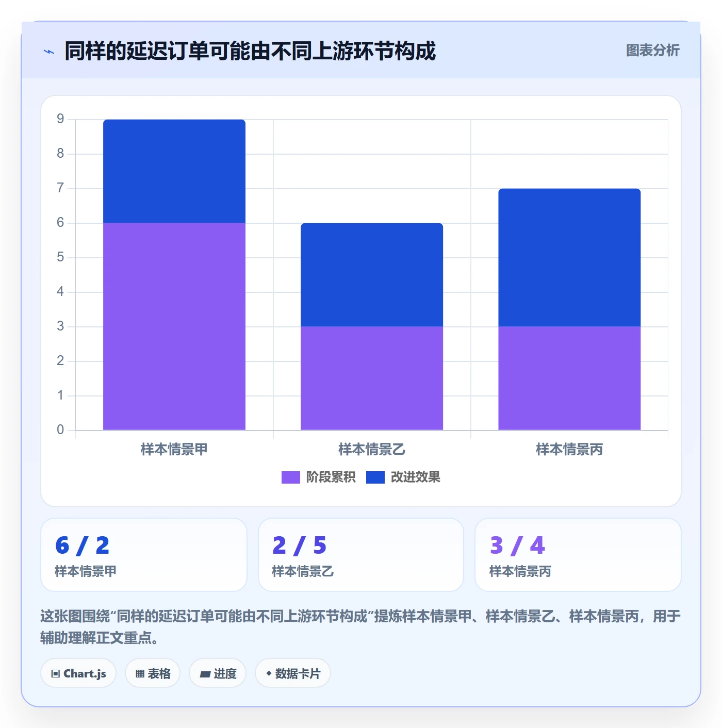Click the chart title 同样的延迟订单可能由不同上游环节构成
Screen dimensions: 722x728
click(250, 51)
